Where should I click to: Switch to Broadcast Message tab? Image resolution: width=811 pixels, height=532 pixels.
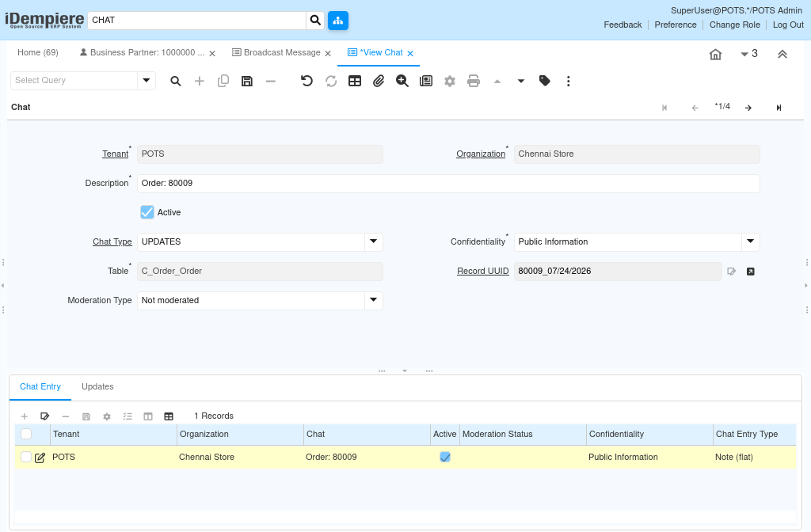[282, 53]
